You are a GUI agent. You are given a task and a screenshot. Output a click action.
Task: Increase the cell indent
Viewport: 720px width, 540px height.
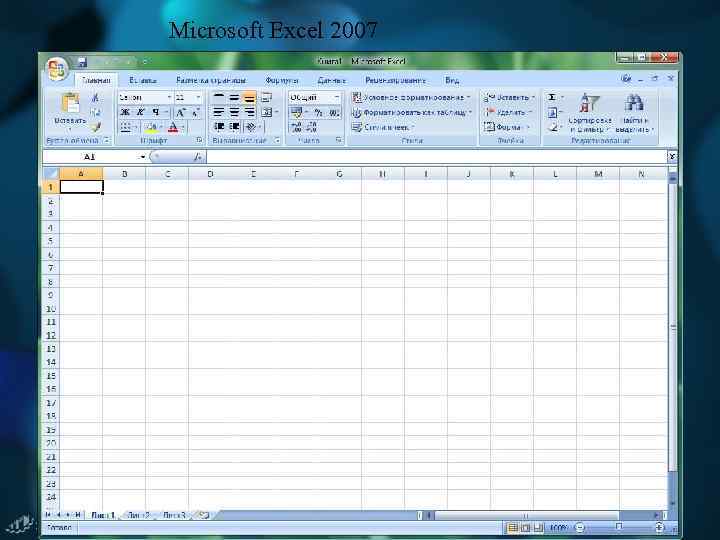(234, 126)
